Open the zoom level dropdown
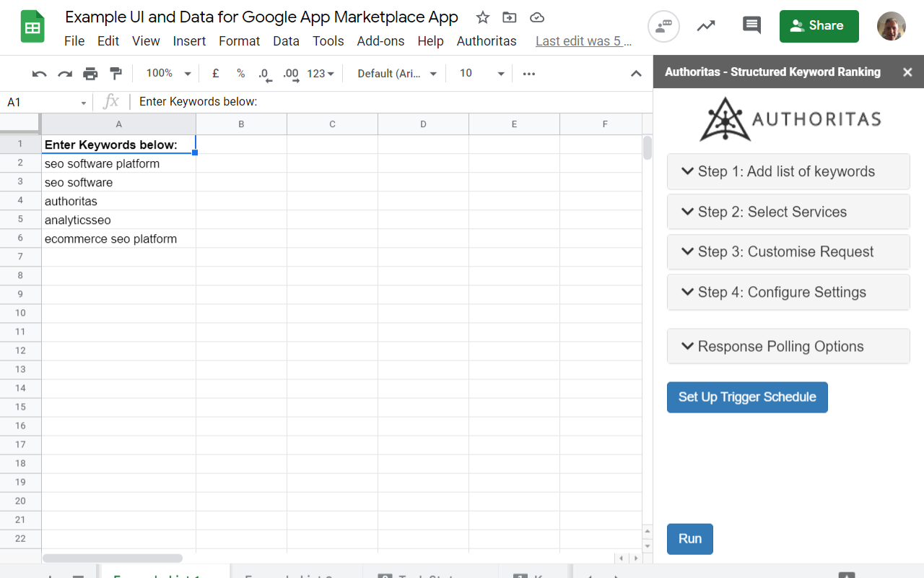 (x=169, y=73)
